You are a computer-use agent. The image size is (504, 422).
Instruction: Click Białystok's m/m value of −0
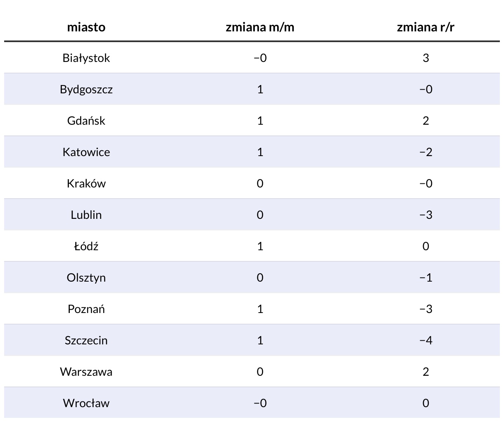pos(260,58)
